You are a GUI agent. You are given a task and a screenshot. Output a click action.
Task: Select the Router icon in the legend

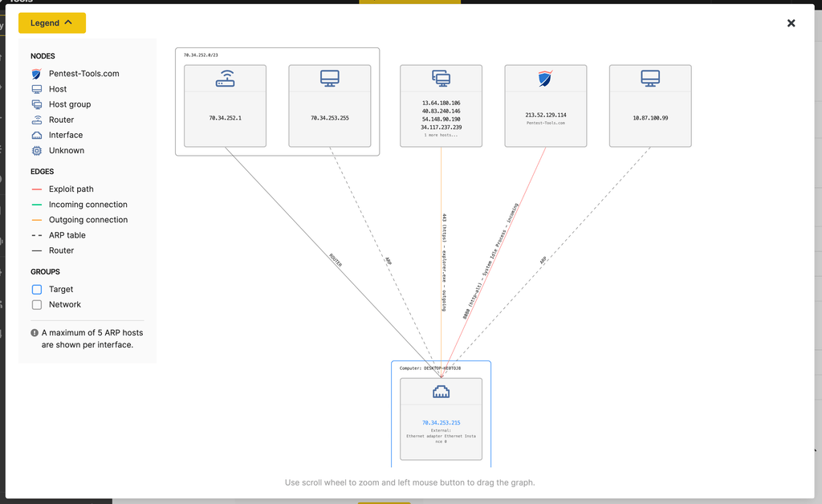[x=35, y=119]
